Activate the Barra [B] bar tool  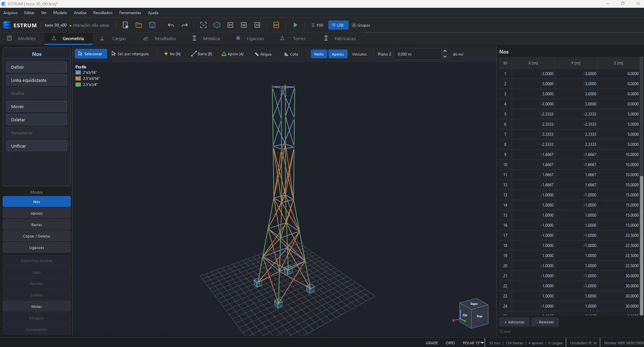click(x=201, y=54)
